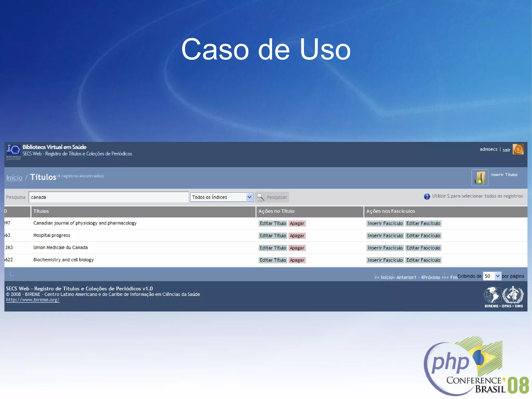Click the BVS Biblioteca Virtual logo icon

pos(13,152)
